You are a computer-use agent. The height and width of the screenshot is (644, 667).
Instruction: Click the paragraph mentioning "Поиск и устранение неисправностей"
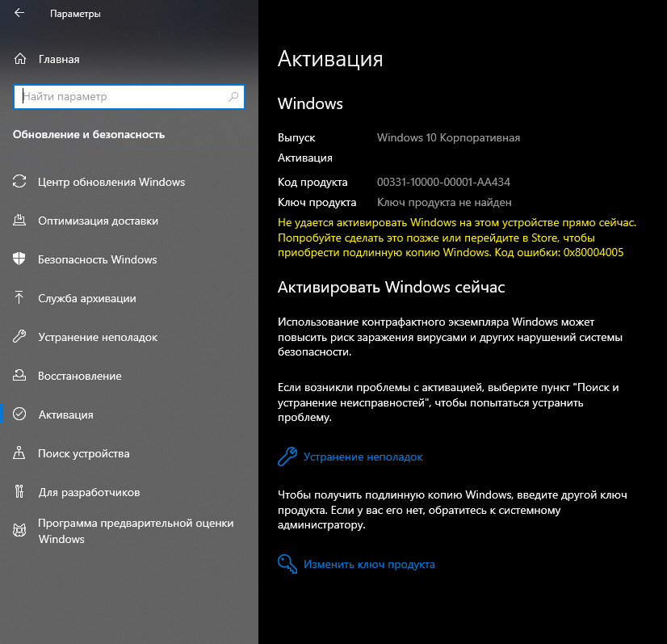448,402
